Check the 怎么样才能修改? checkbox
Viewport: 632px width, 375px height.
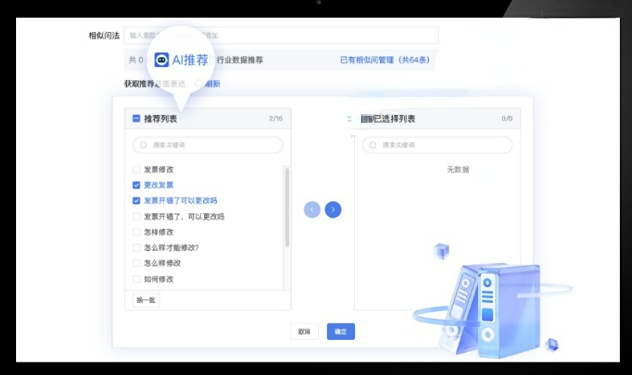(136, 248)
